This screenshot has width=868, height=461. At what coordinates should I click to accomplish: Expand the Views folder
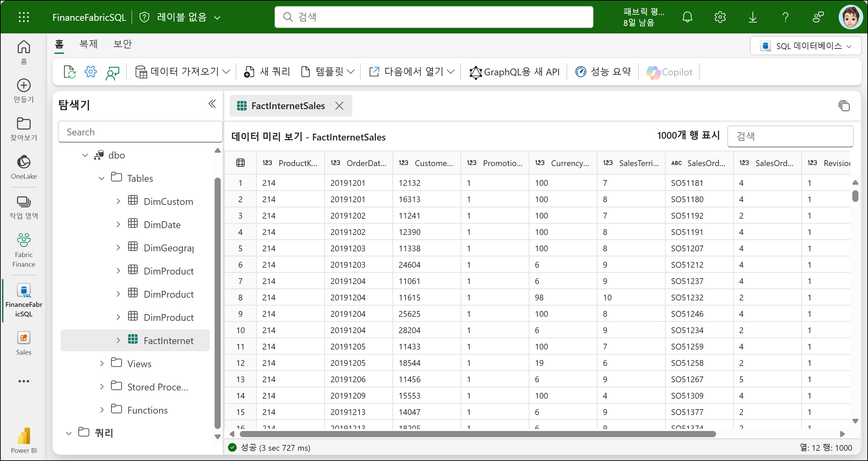click(x=102, y=364)
